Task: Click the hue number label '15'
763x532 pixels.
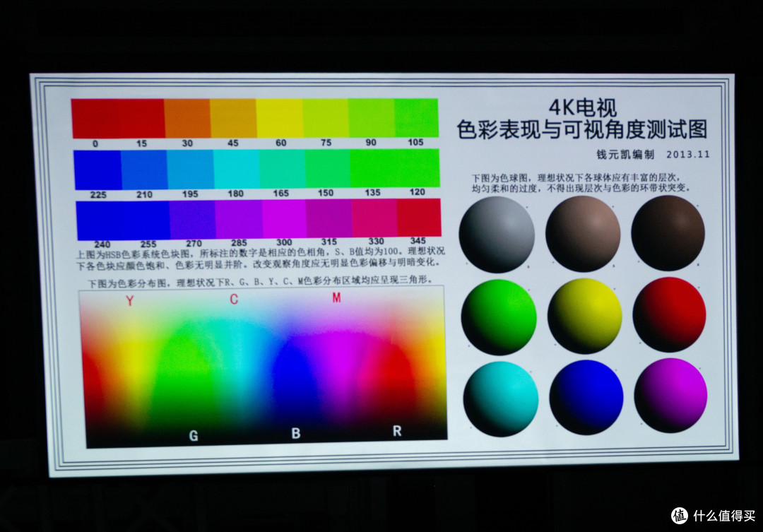Action: tap(141, 143)
